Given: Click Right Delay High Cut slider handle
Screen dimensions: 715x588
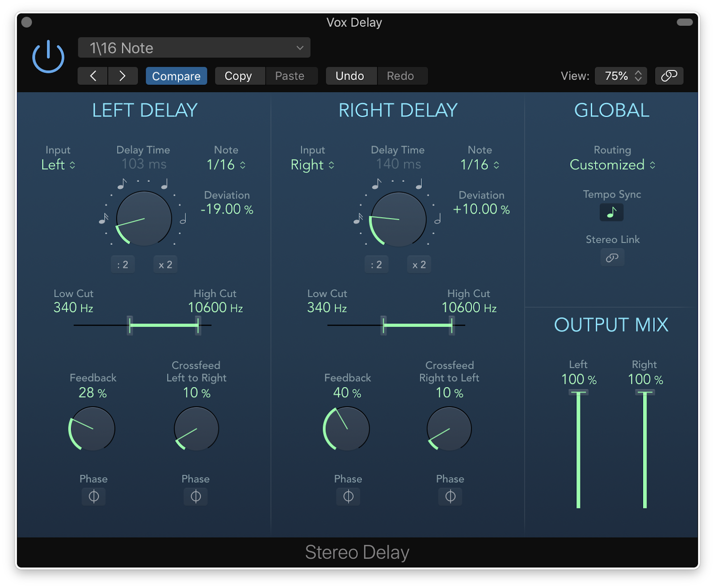Looking at the screenshot, I should coord(452,325).
